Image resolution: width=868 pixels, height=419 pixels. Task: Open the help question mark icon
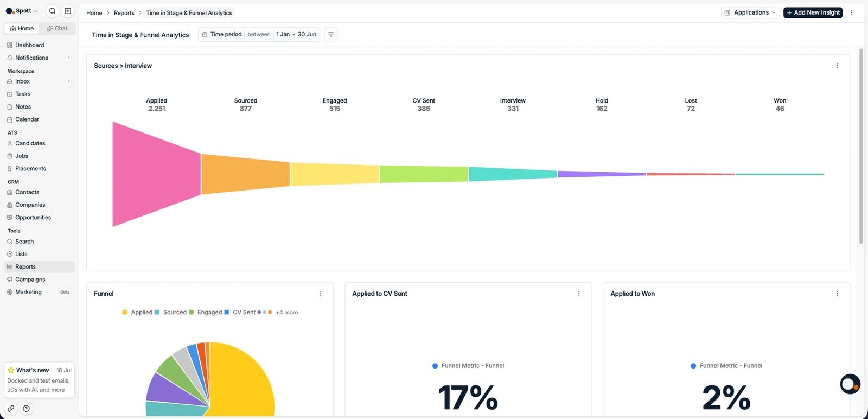coord(26,409)
